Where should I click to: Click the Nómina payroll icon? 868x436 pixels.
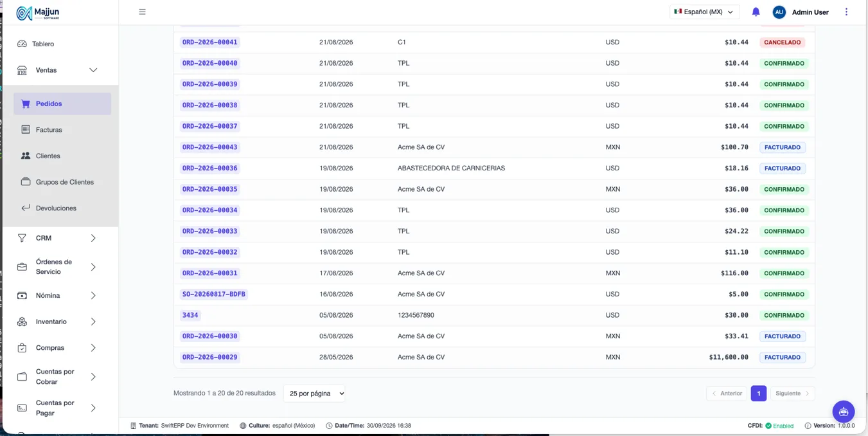point(22,296)
